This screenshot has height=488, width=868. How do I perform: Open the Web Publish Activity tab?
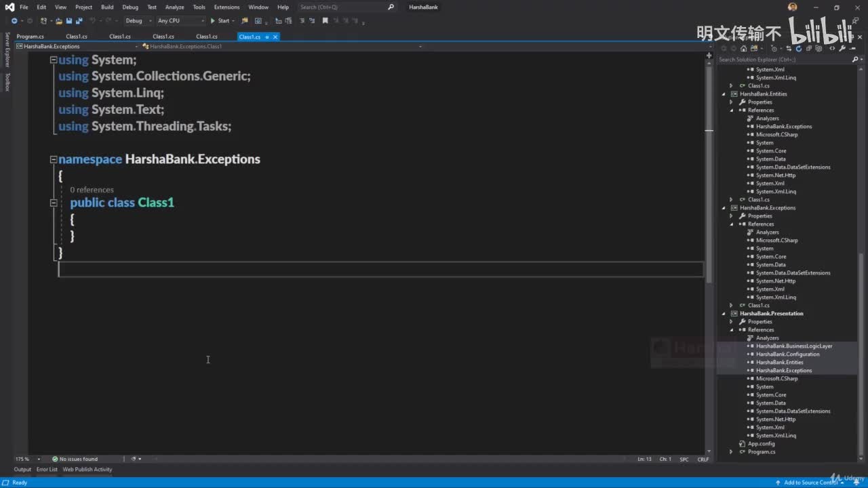87,469
